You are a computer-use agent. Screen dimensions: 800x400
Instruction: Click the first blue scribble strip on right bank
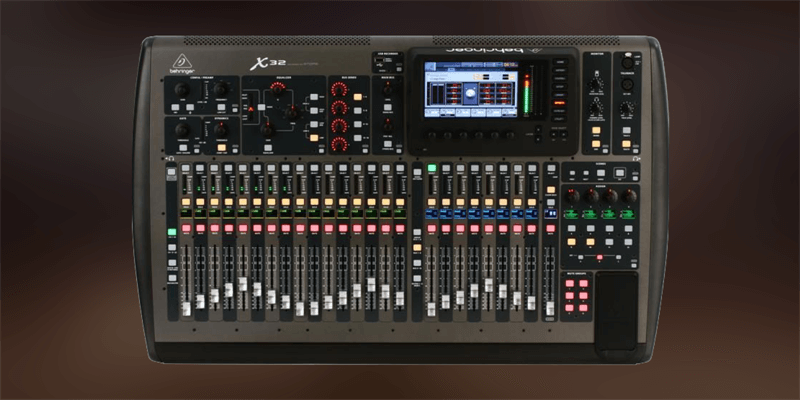coord(433,213)
